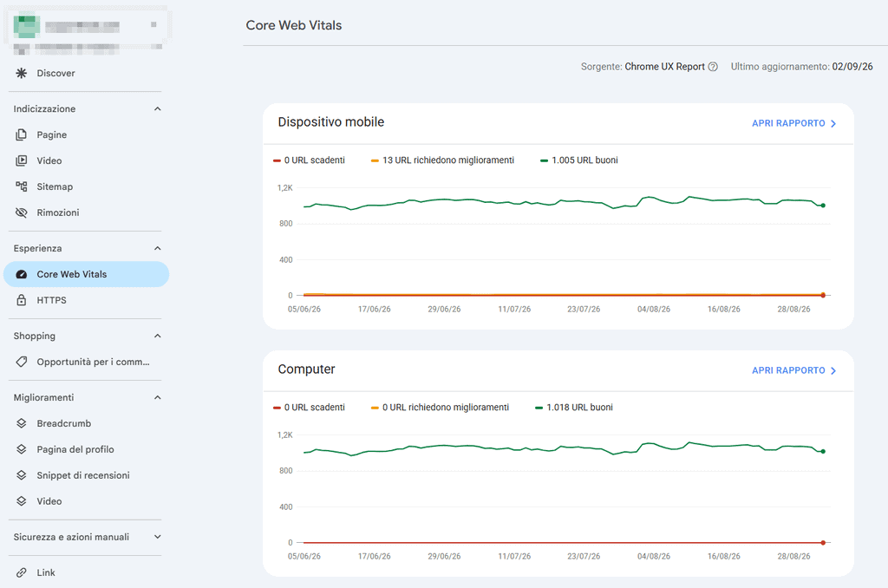Image resolution: width=888 pixels, height=588 pixels.
Task: Click the Opportunità tag icon
Action: pyautogui.click(x=22, y=362)
